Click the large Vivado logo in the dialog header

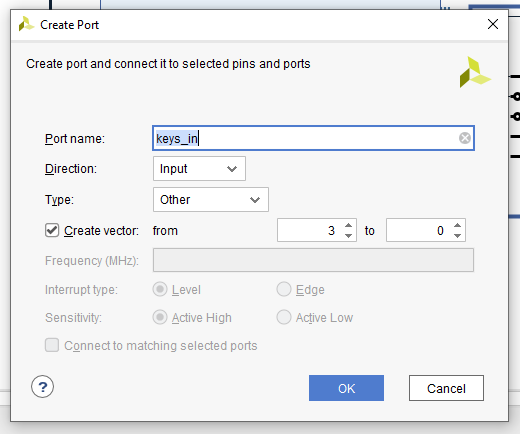point(475,72)
